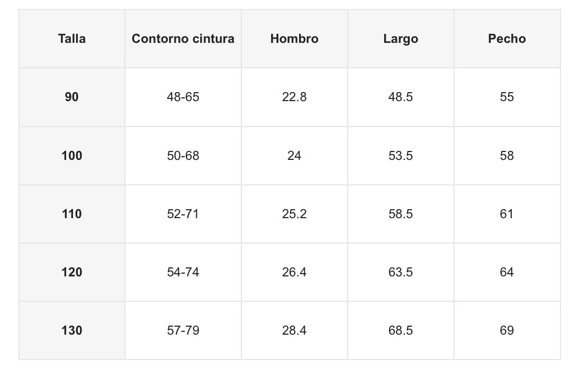This screenshot has width=588, height=368.
Task: Select the waist range 57-79 cell
Action: [x=183, y=330]
